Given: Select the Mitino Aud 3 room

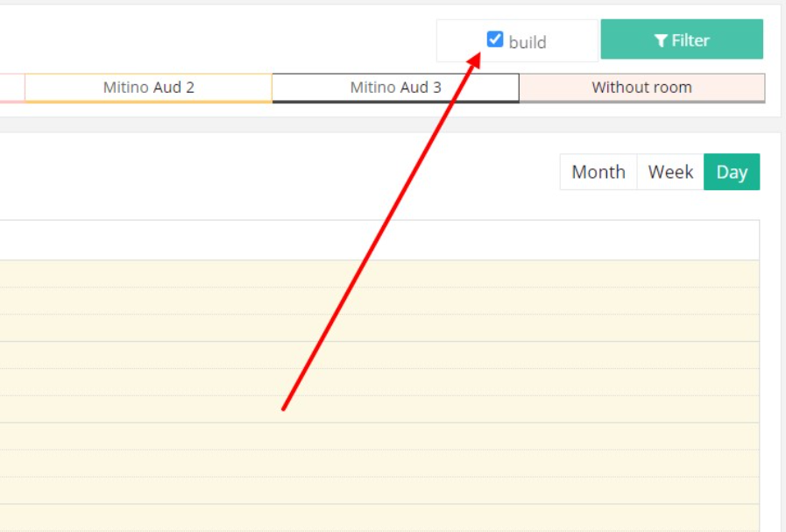Looking at the screenshot, I should pos(395,88).
